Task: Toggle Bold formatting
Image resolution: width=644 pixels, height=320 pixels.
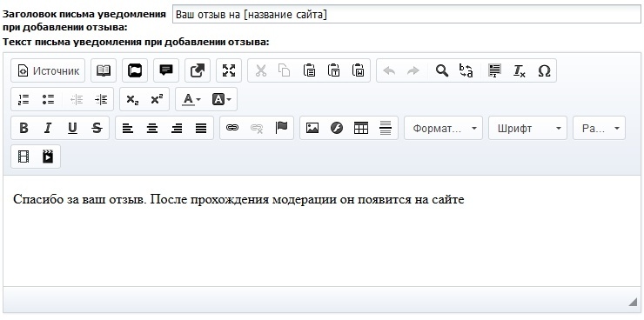Action: (23, 128)
